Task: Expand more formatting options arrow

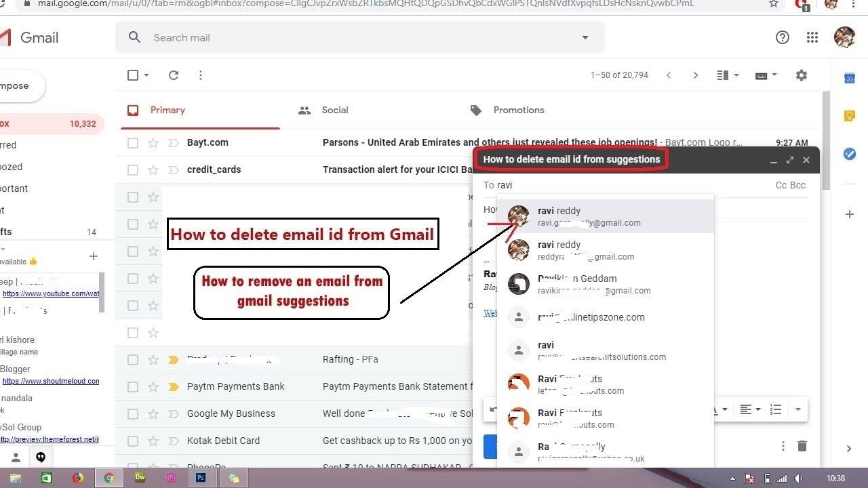Action: tap(798, 409)
